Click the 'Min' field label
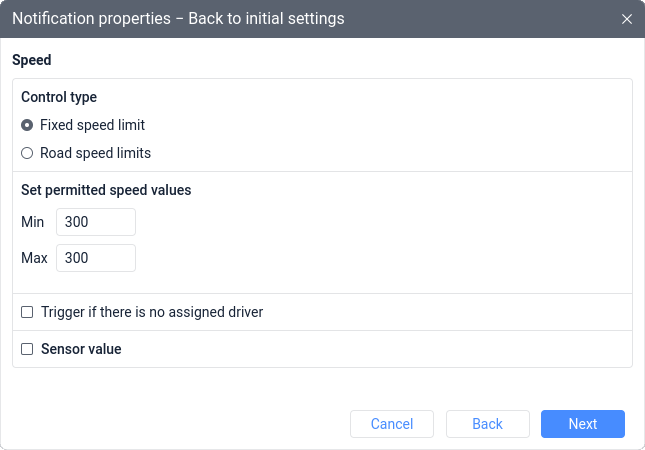 [x=32, y=222]
